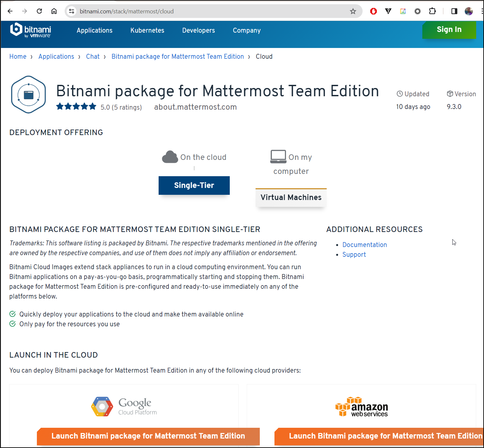Open Bitnami package for Mattermost breadcrumb
This screenshot has height=448, width=484.
pos(178,56)
